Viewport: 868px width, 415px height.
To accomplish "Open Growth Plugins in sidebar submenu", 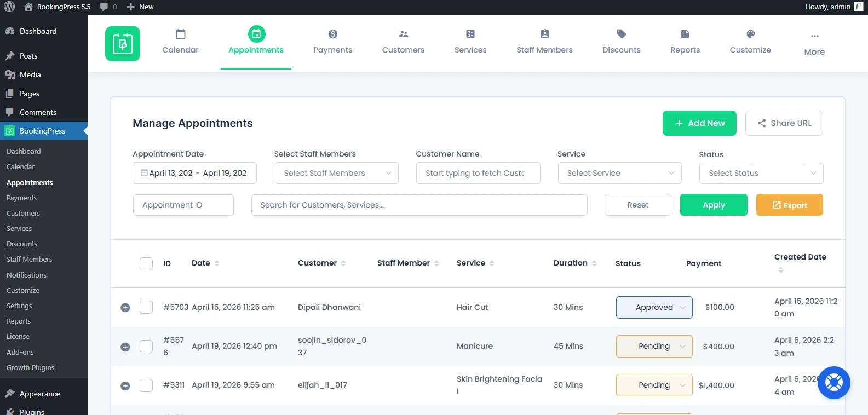I will coord(31,367).
